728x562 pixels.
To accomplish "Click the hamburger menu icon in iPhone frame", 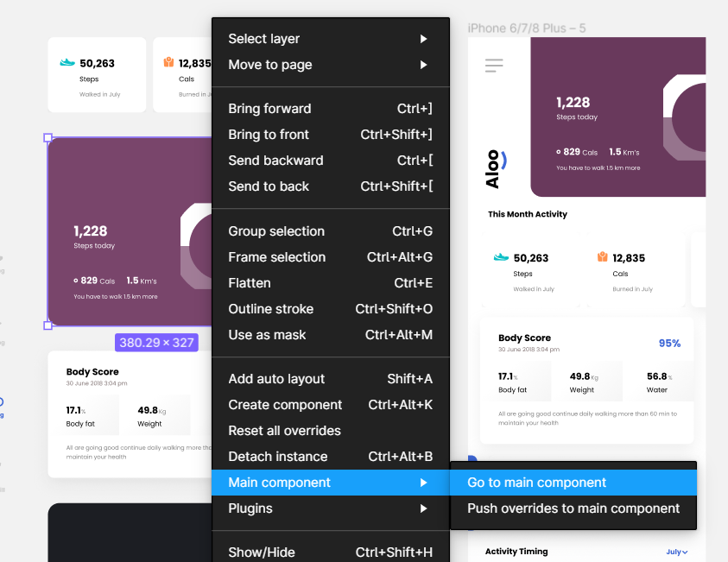I will coord(494,66).
